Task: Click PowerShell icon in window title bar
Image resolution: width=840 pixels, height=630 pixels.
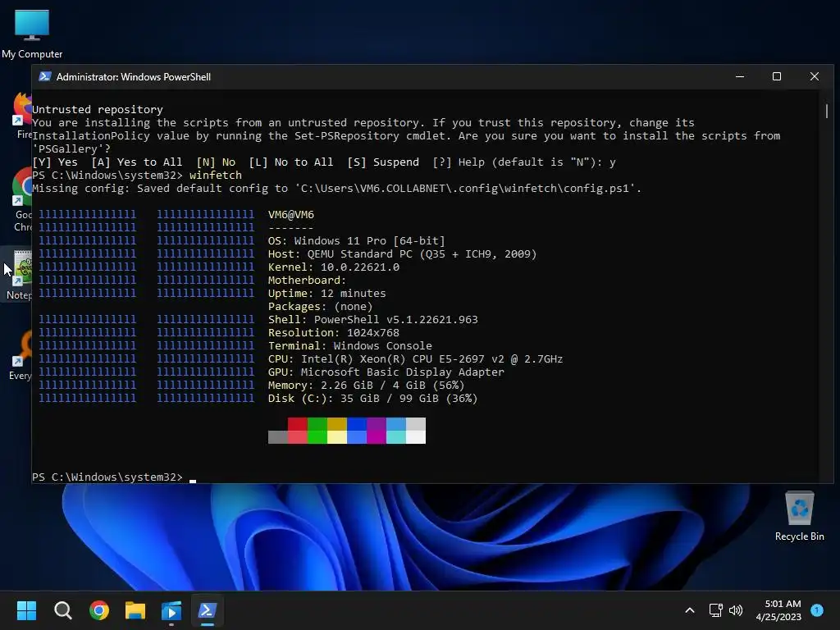Action: 45,76
